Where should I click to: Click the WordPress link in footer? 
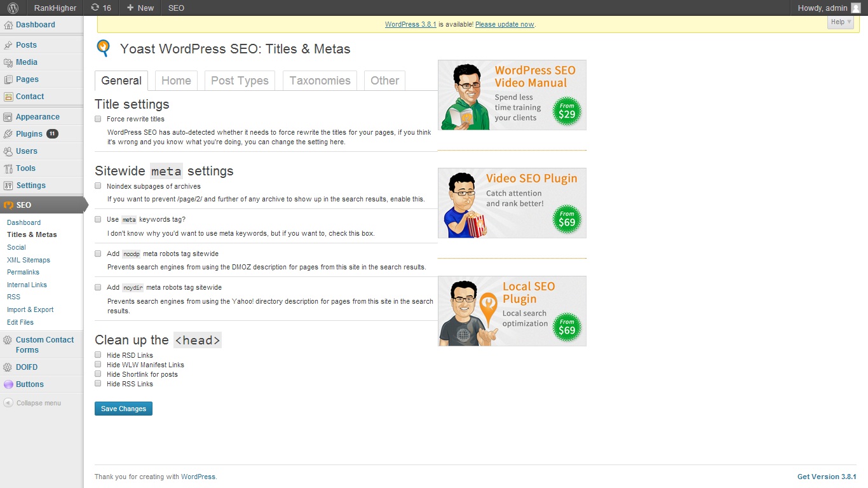pyautogui.click(x=198, y=477)
